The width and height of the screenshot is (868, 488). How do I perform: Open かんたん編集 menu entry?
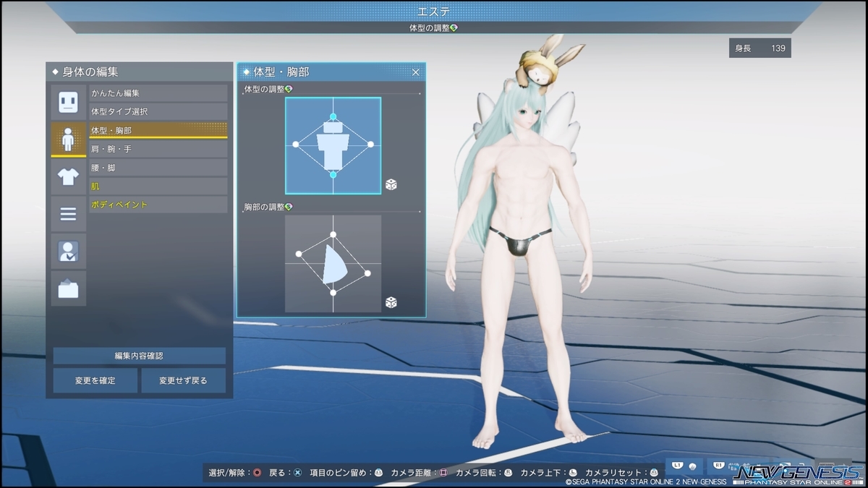[158, 93]
